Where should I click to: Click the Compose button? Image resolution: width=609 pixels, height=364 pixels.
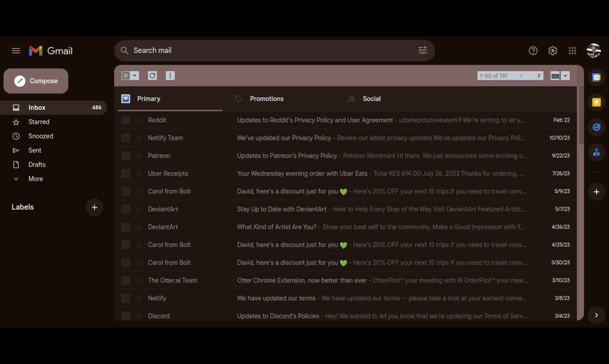36,81
